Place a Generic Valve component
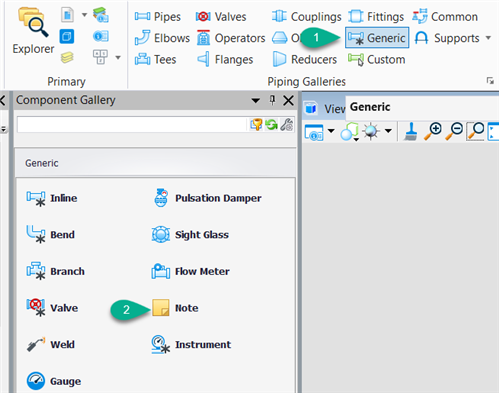The image size is (499, 393). [52, 308]
